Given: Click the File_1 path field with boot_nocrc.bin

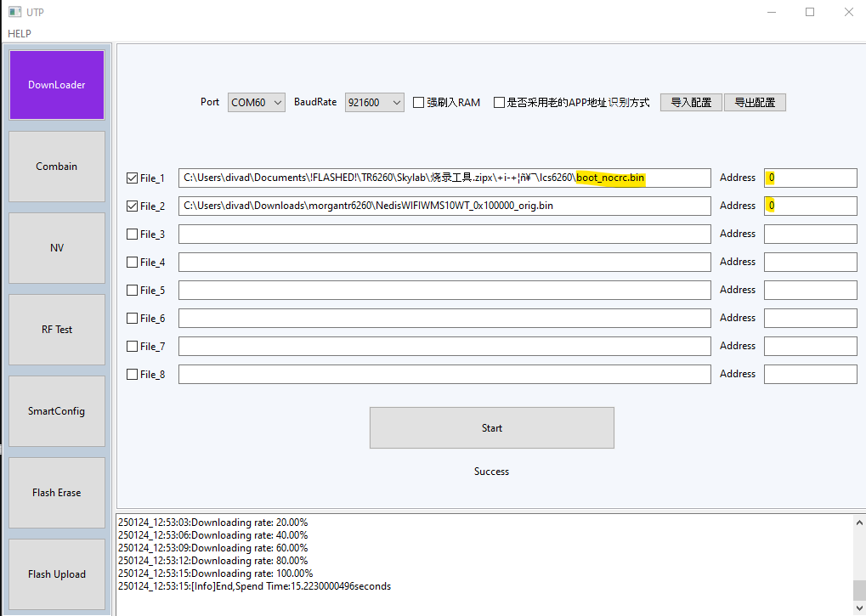Looking at the screenshot, I should tap(444, 178).
